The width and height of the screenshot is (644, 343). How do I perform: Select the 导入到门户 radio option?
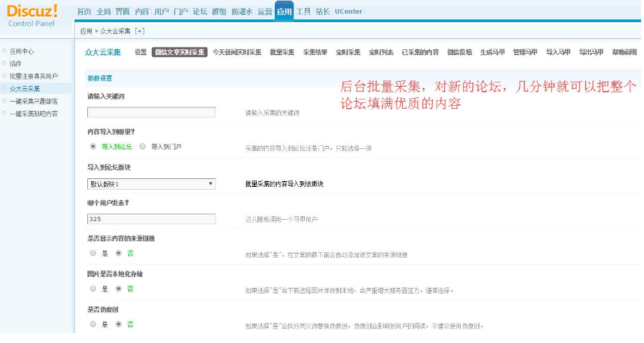coord(142,146)
